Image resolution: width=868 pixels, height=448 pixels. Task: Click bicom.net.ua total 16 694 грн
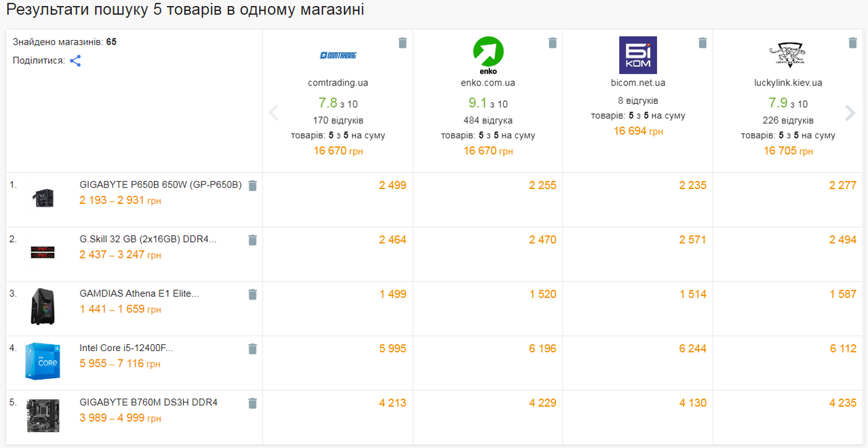(x=638, y=131)
